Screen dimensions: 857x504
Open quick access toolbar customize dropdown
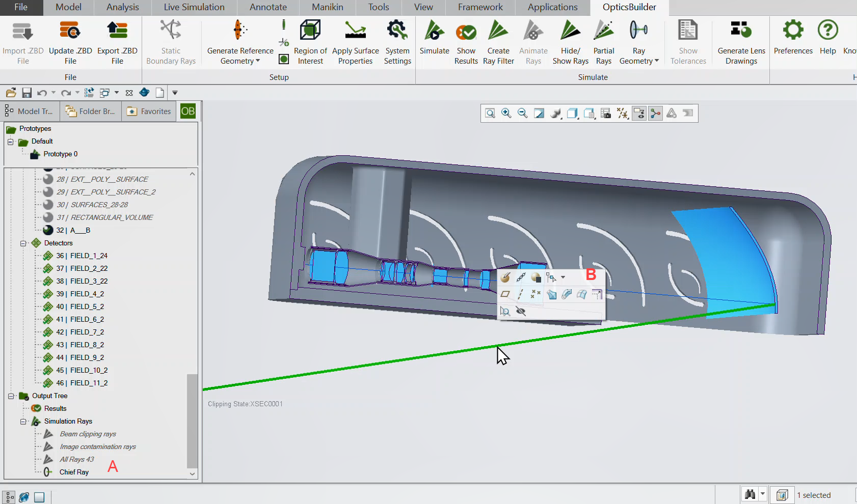pos(175,93)
